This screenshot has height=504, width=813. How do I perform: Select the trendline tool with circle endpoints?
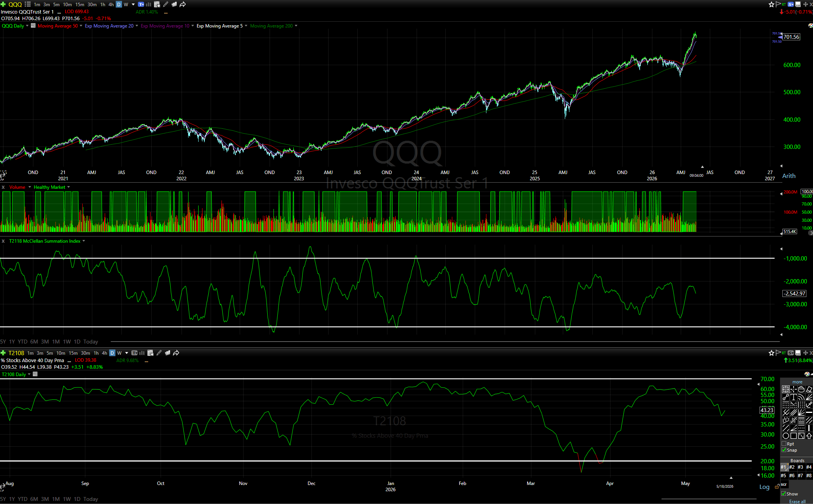click(785, 397)
